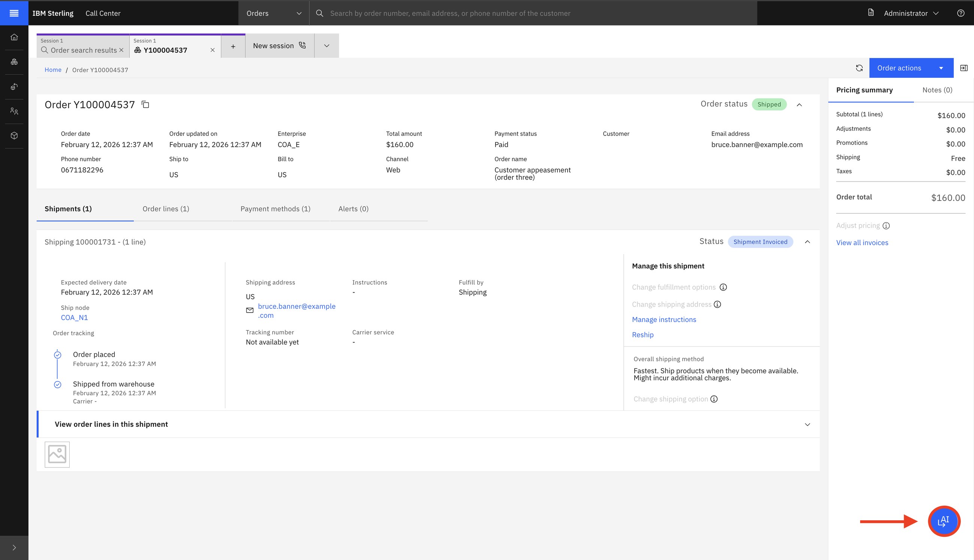Viewport: 974px width, 560px height.
Task: Add a new tab with plus button
Action: point(233,46)
